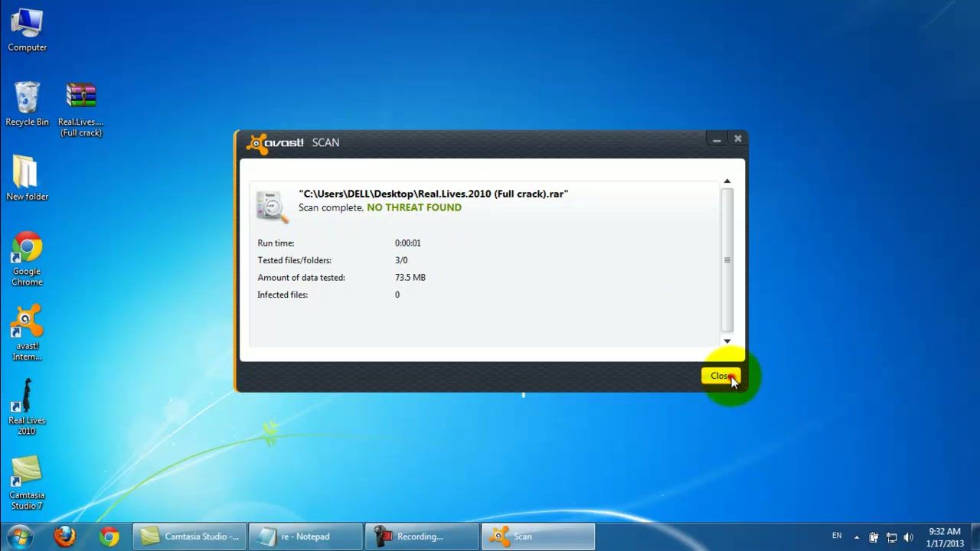Viewport: 980px width, 551px height.
Task: Select the Real Lives 2010 shortcut
Action: pos(27,407)
